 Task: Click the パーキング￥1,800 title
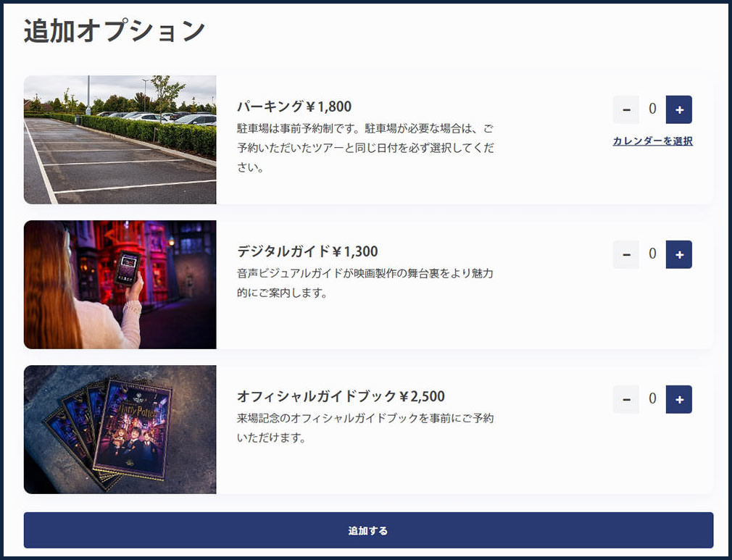click(x=294, y=107)
